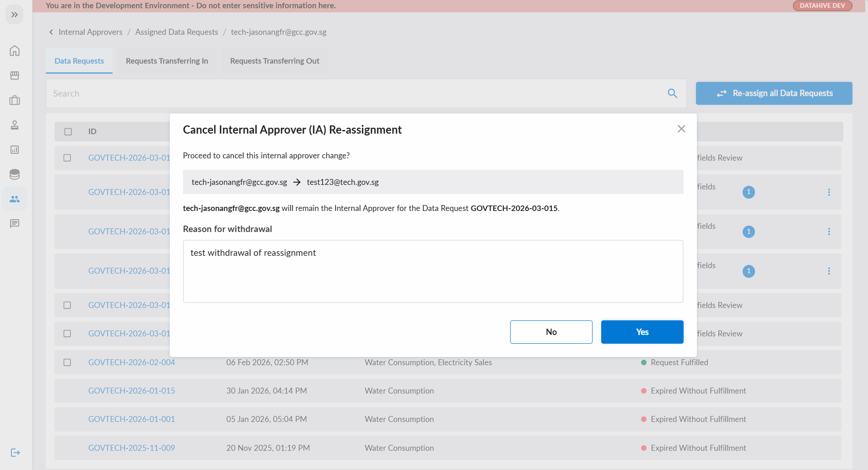868x470 pixels.
Task: Open the lowest three-dot row menu
Action: [x=829, y=271]
